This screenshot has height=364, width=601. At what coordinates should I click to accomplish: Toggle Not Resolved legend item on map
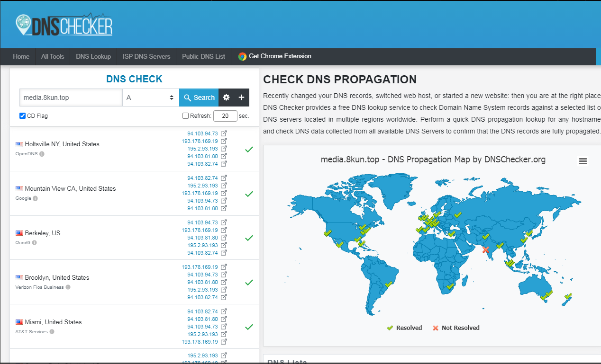coord(456,328)
